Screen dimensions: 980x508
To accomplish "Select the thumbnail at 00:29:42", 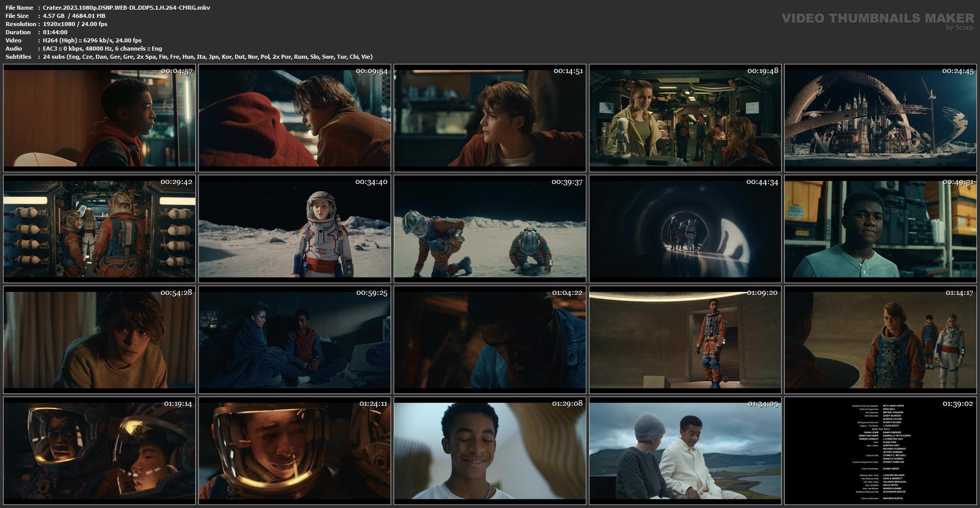I will [99, 229].
